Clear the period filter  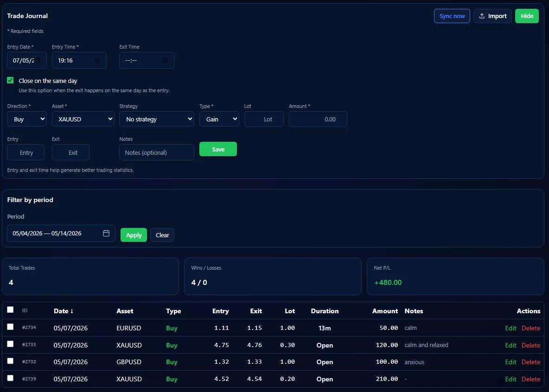[x=162, y=235]
